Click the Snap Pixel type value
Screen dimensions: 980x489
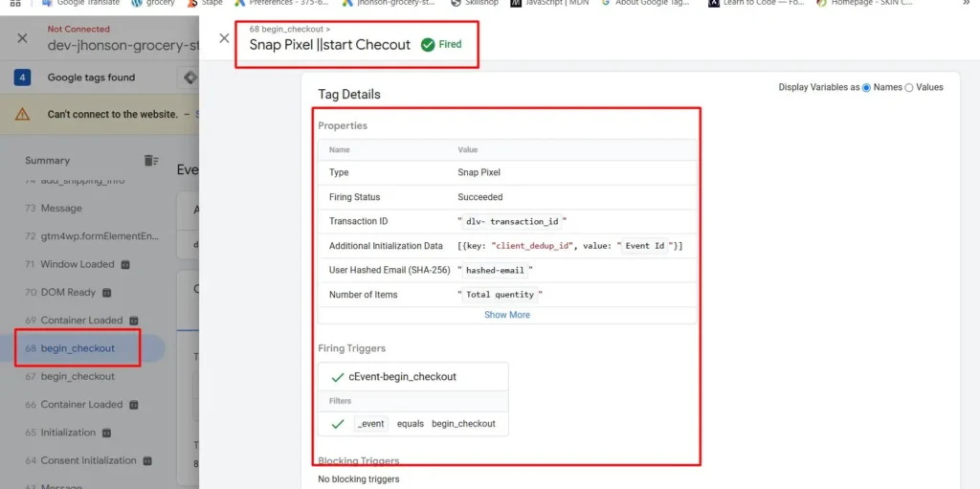[479, 172]
